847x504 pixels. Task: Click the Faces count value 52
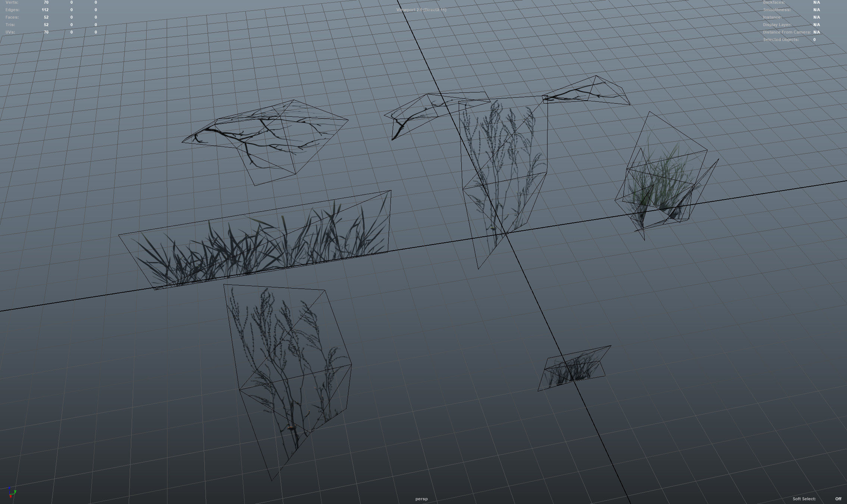click(x=46, y=17)
